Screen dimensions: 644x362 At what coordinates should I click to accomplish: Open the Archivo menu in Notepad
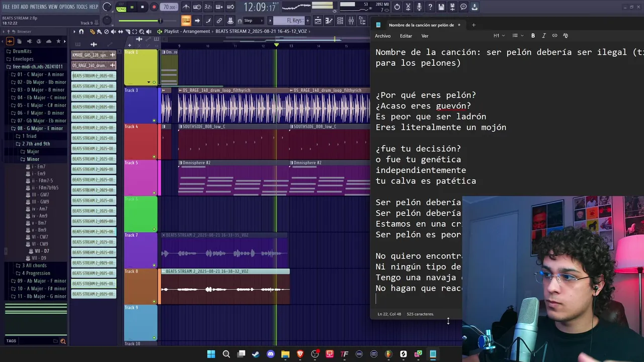[383, 36]
